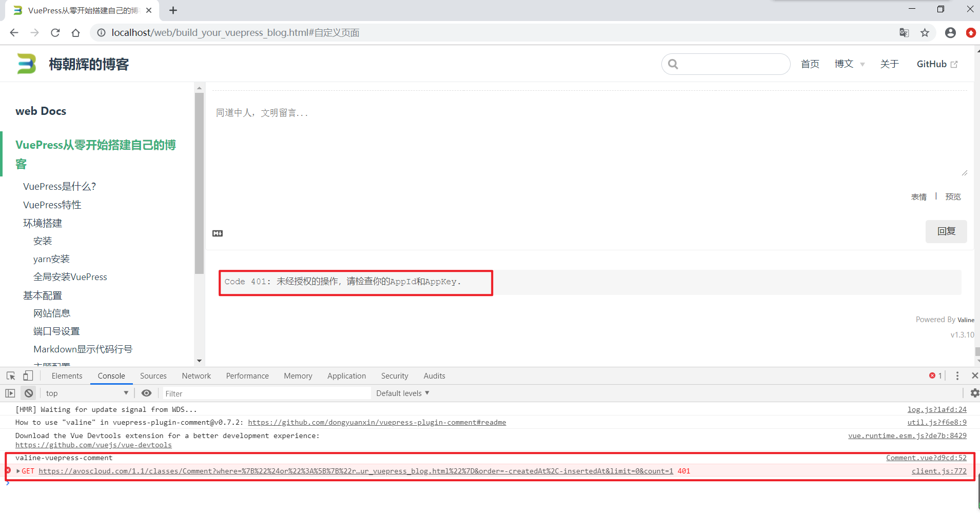This screenshot has height=515, width=980.
Task: Click the red browser update icon
Action: tap(971, 33)
